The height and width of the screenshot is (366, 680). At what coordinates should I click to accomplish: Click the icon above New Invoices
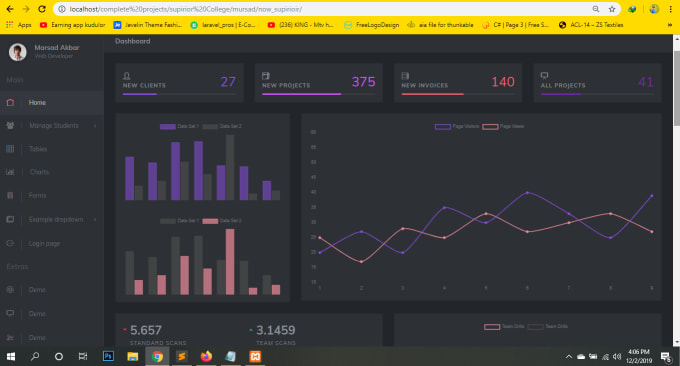point(405,76)
